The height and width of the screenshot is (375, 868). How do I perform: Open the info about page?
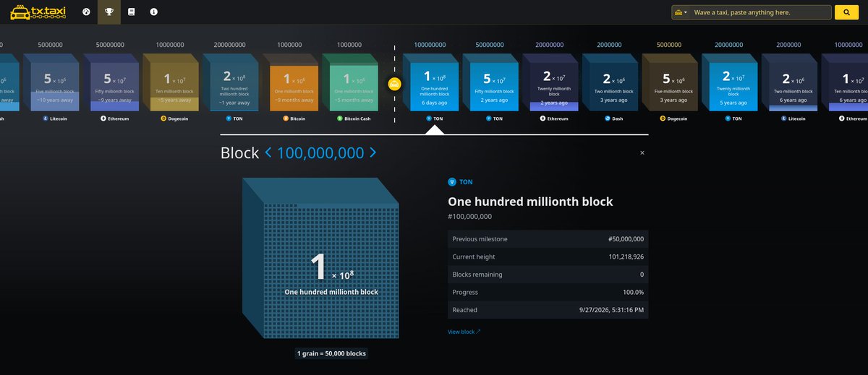click(153, 12)
